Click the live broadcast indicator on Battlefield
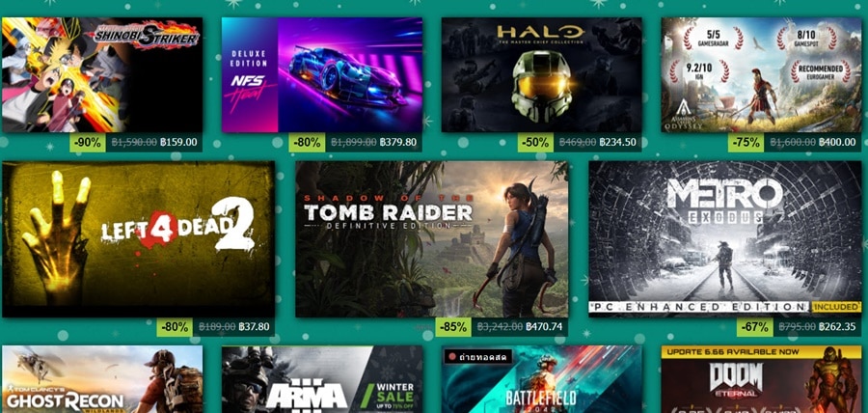 click(478, 357)
